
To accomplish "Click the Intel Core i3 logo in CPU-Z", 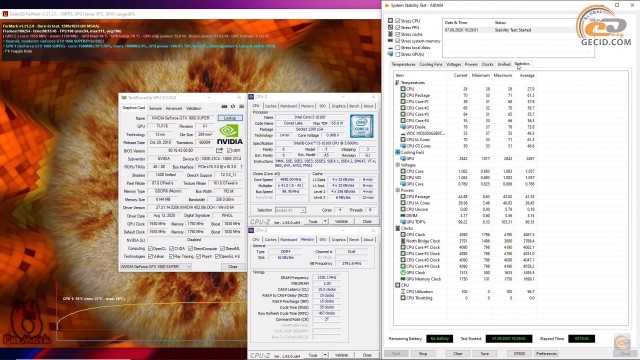I will (x=361, y=126).
